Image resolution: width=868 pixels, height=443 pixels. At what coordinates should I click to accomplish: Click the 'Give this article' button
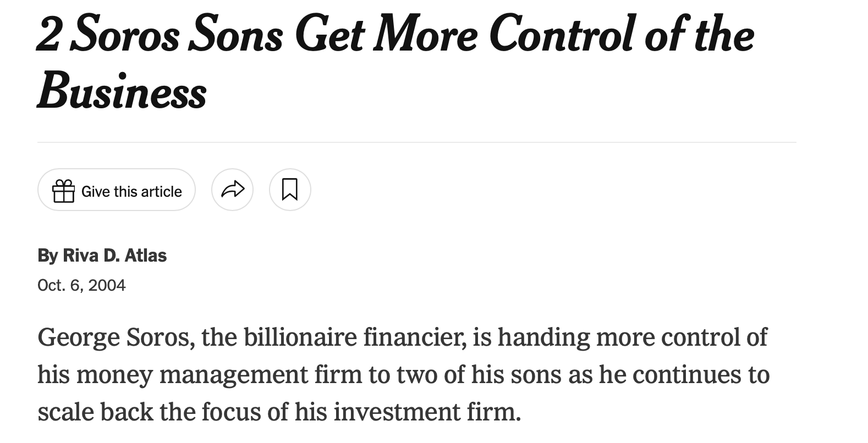117,190
